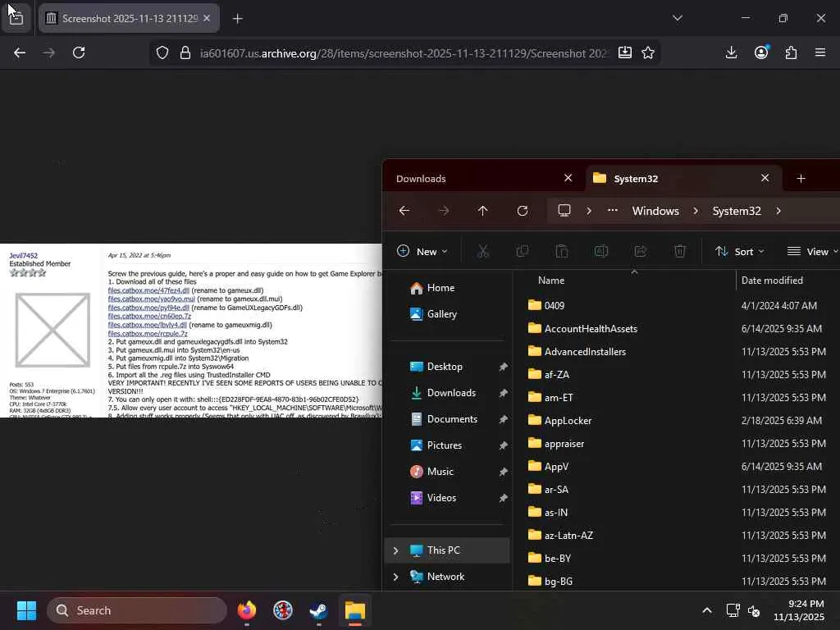This screenshot has width=840, height=630.
Task: Expand hidden breadcrumb ellipsis
Action: [612, 211]
